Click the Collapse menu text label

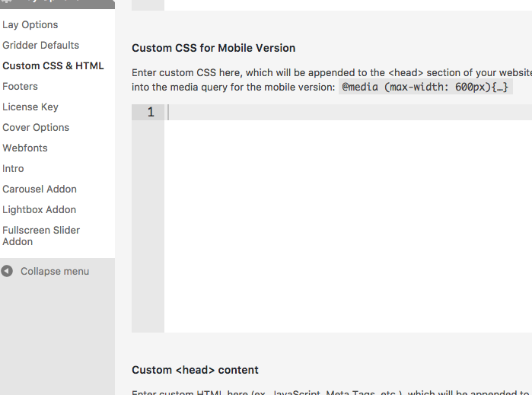click(x=55, y=272)
